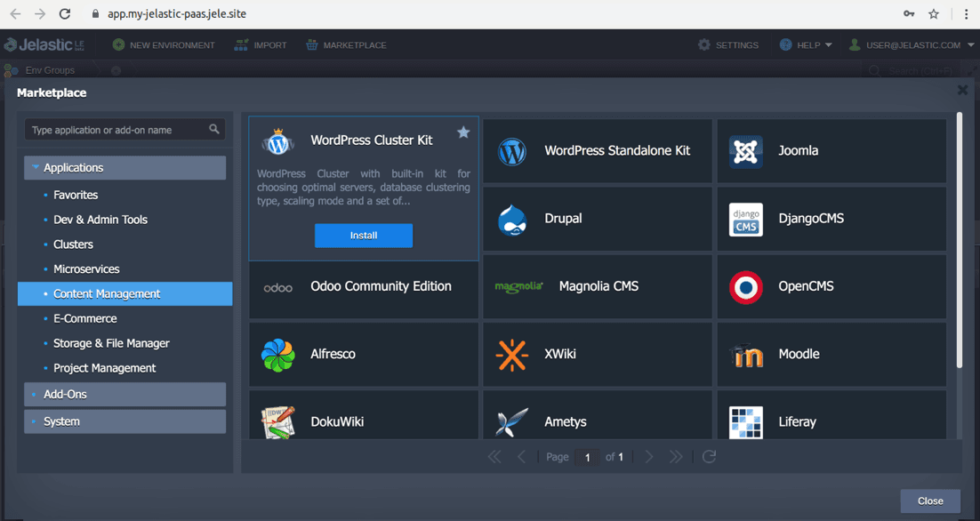Image resolution: width=980 pixels, height=521 pixels.
Task: Click the Joomla logo icon
Action: point(745,151)
